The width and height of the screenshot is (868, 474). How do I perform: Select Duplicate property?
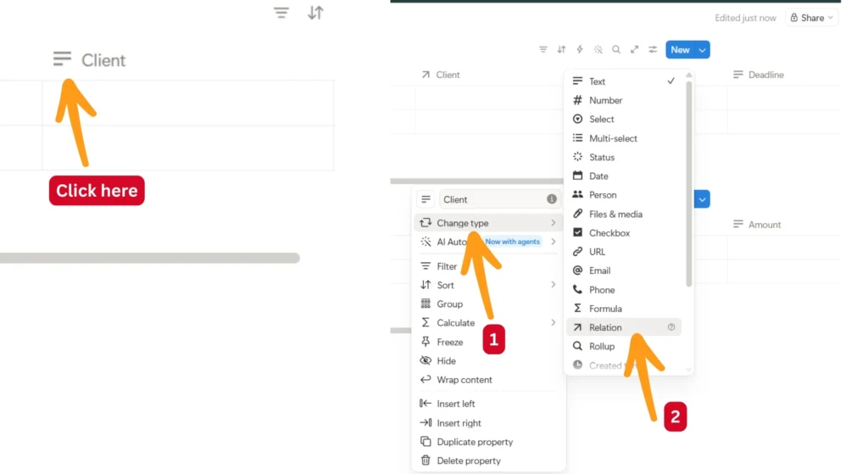click(x=487, y=442)
